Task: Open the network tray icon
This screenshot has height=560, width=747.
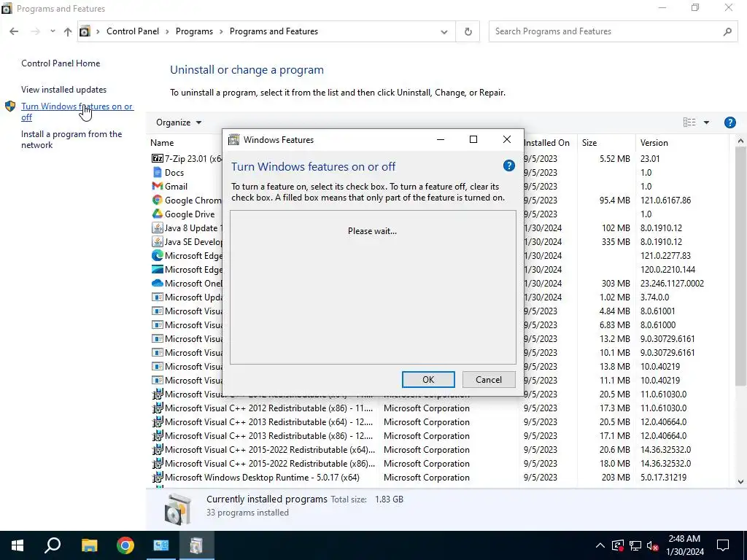Action: click(x=635, y=545)
